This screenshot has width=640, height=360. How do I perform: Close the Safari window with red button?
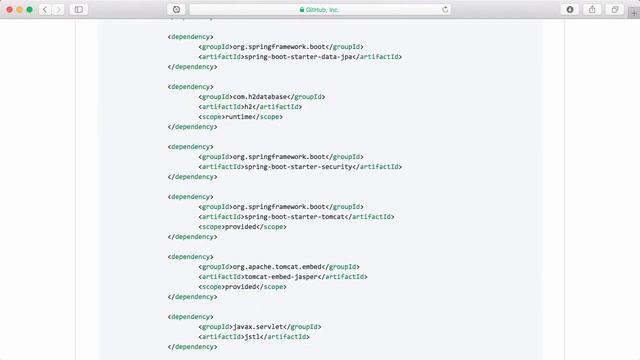pos(9,9)
